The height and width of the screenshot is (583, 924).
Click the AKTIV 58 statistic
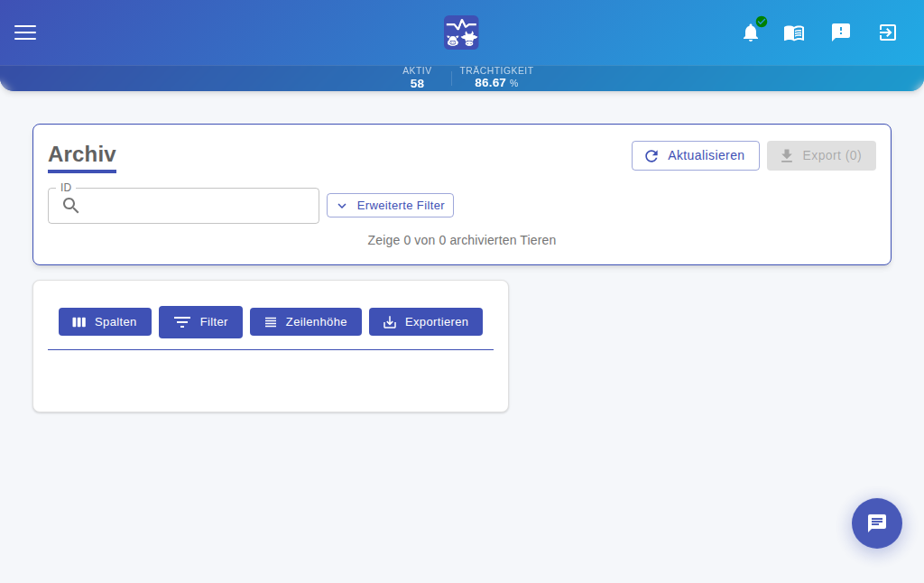coord(417,78)
